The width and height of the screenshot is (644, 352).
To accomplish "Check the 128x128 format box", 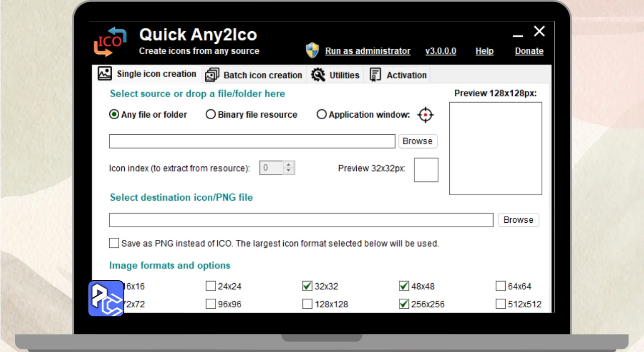I will (307, 304).
